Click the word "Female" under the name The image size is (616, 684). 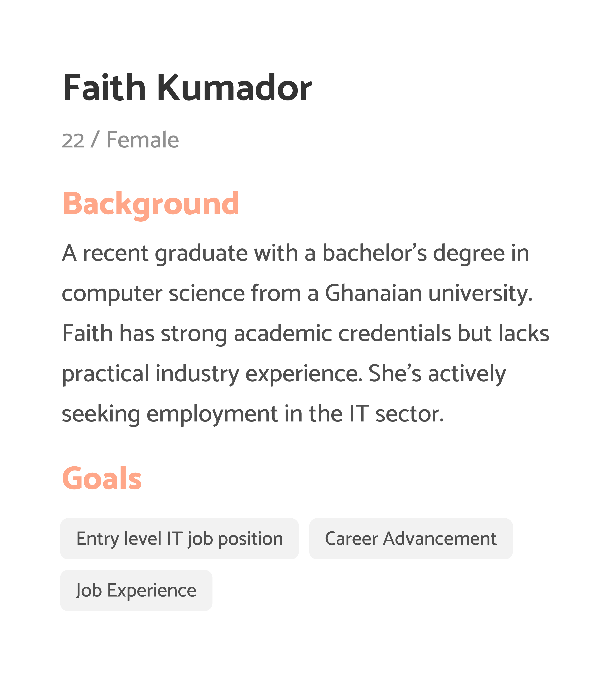point(142,140)
